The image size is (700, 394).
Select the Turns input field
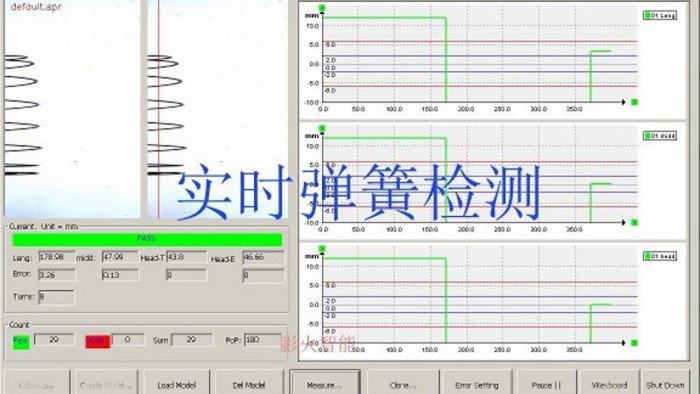tap(56, 297)
